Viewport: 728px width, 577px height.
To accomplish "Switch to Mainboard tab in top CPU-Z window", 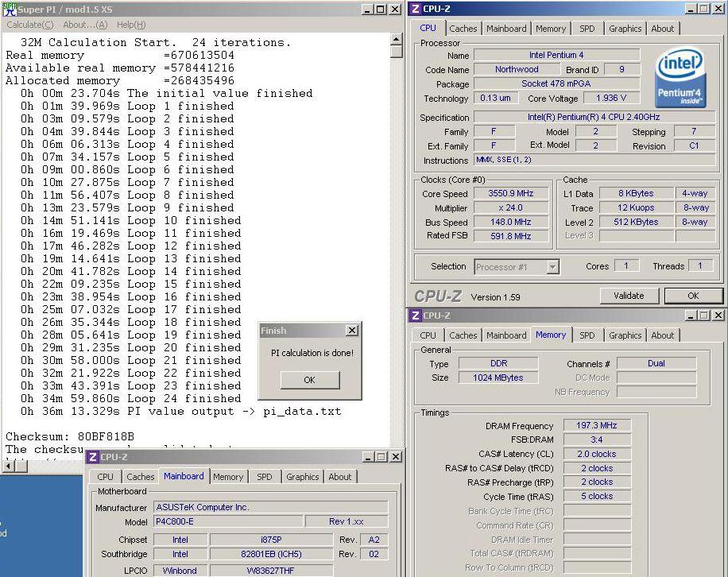I will pyautogui.click(x=506, y=29).
